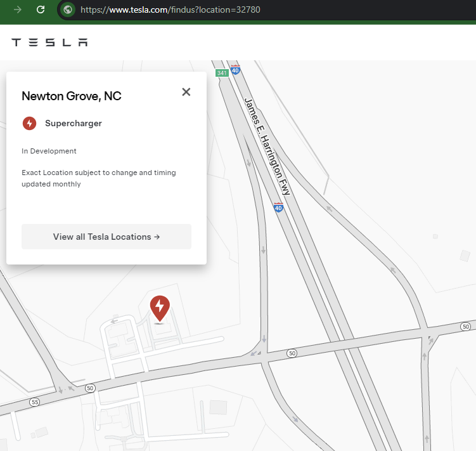This screenshot has width=476, height=451.
Task: View all Tesla Locations button
Action: coord(106,237)
